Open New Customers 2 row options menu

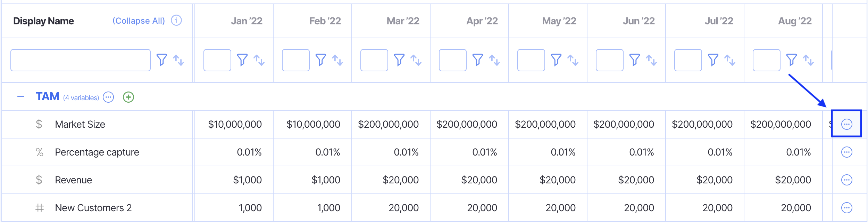pyautogui.click(x=847, y=208)
